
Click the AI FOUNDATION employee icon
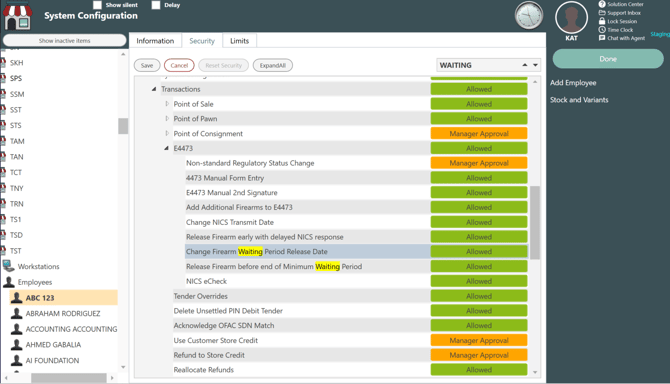coord(16,361)
